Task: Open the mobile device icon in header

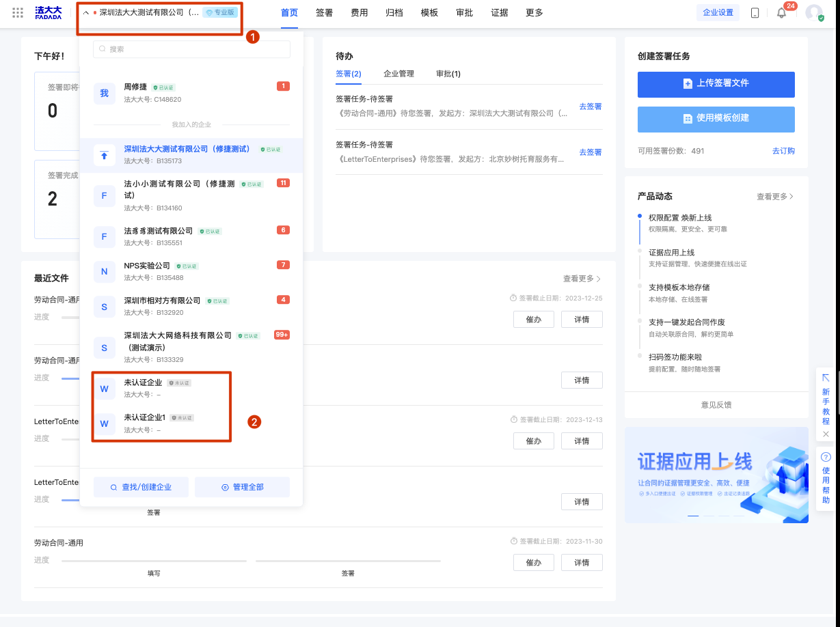Action: (755, 13)
